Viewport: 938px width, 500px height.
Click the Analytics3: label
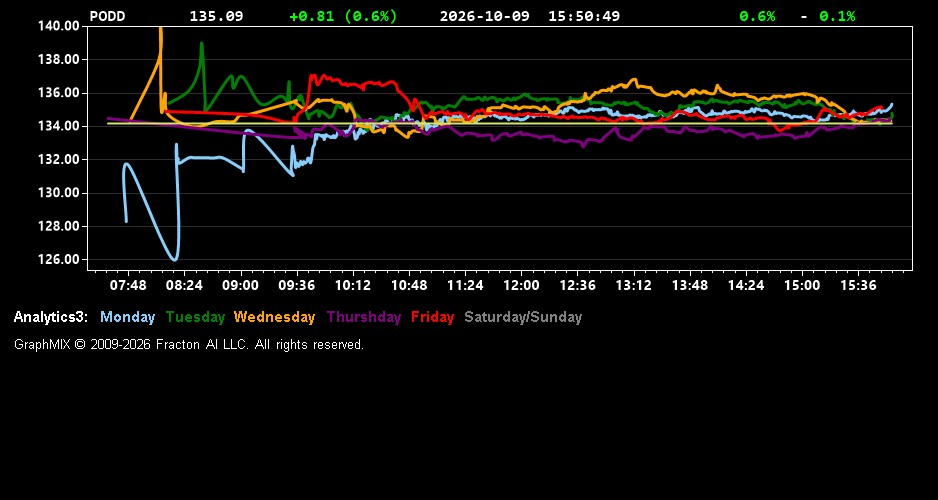51,317
